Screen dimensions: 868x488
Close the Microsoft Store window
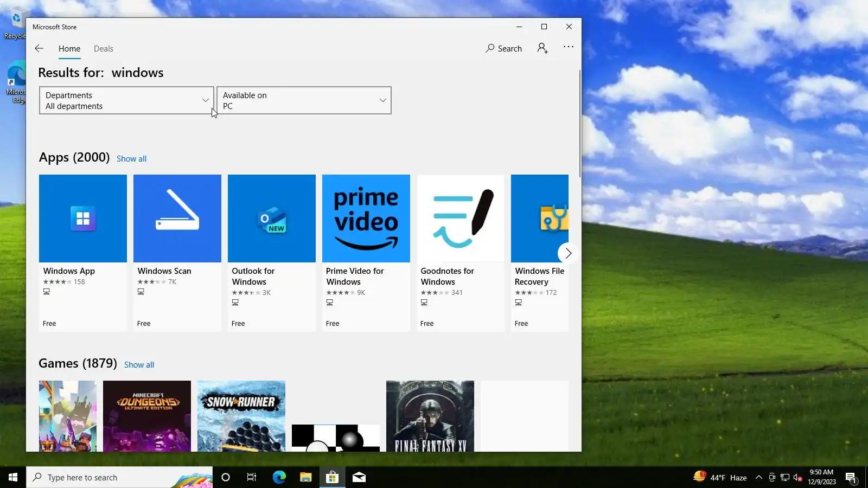coord(569,27)
